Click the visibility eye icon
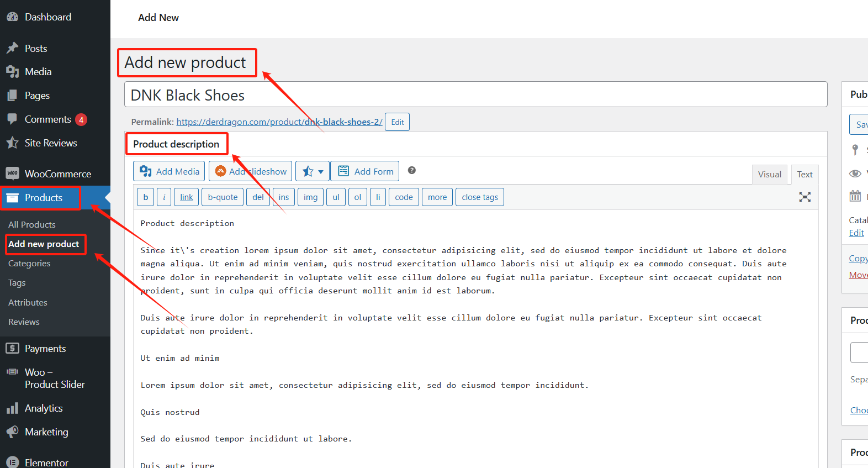Image resolution: width=868 pixels, height=468 pixels. pos(855,173)
